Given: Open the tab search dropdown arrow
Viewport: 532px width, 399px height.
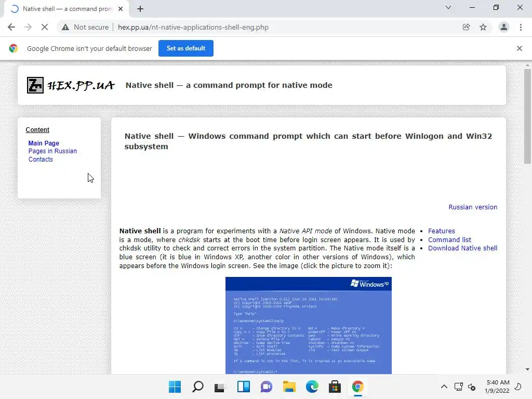Looking at the screenshot, I should (448, 7).
